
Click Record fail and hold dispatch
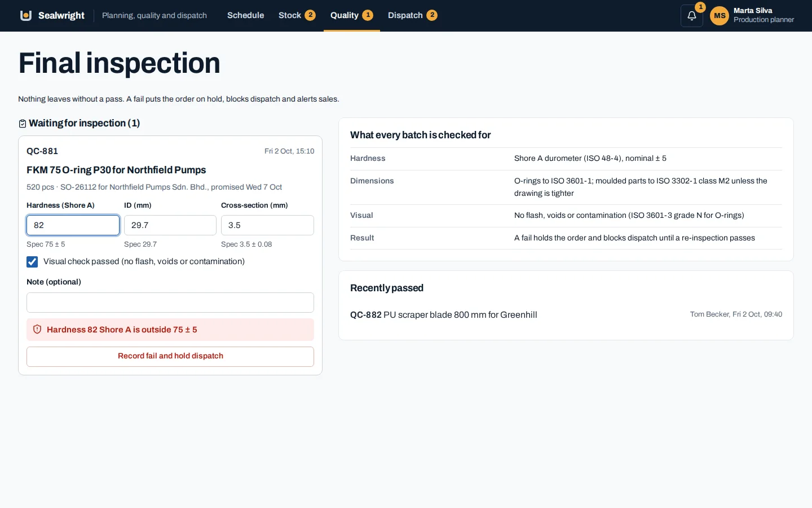170,356
